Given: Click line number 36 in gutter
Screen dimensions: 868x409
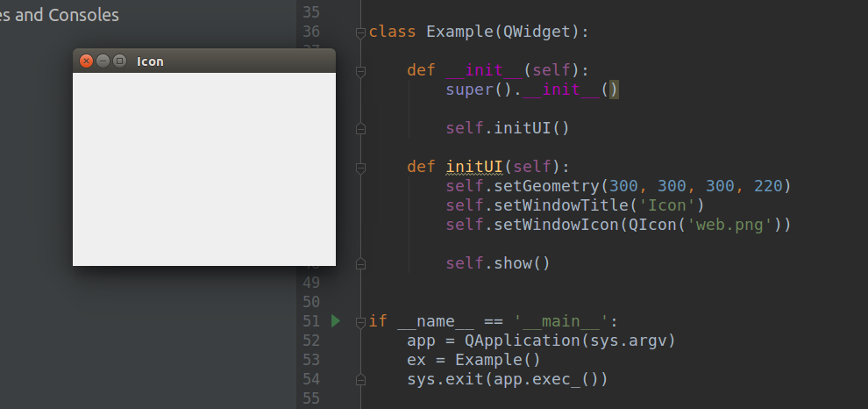Looking at the screenshot, I should [x=311, y=32].
